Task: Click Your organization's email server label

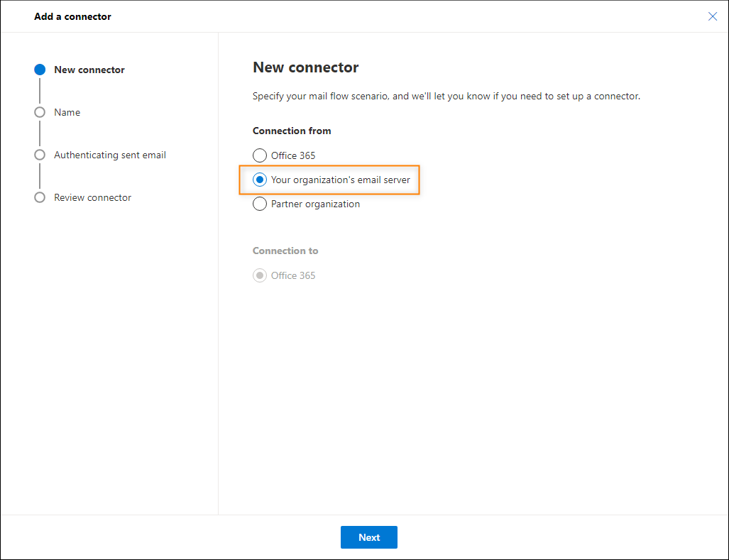Action: [x=340, y=180]
